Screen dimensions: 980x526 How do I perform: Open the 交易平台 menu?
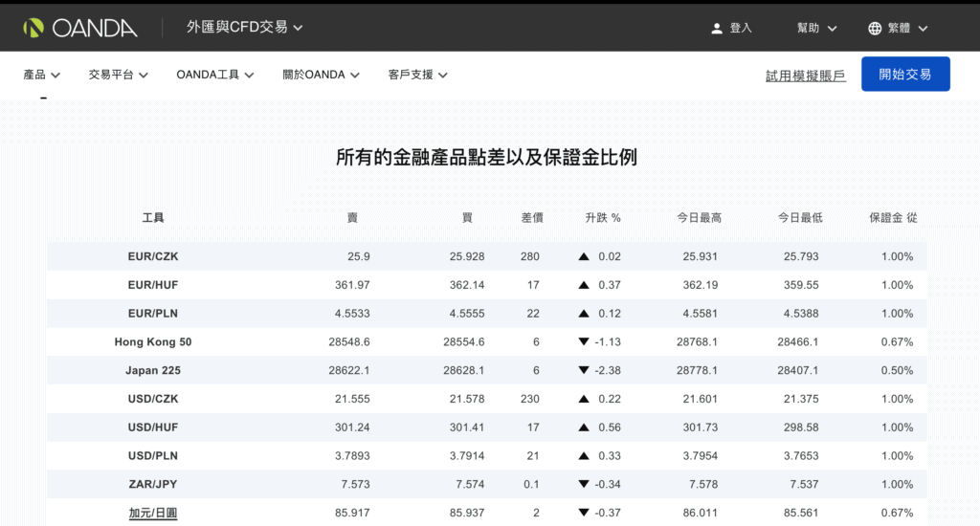pyautogui.click(x=118, y=75)
